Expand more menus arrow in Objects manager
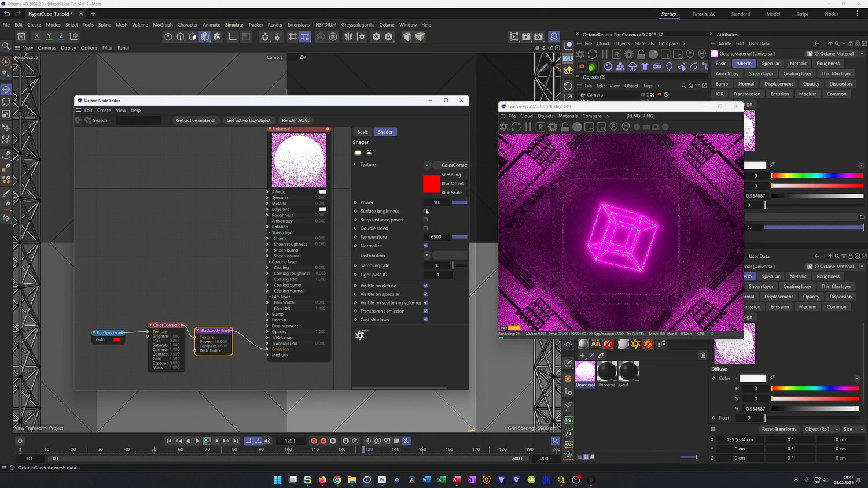868x488 pixels. (x=659, y=86)
